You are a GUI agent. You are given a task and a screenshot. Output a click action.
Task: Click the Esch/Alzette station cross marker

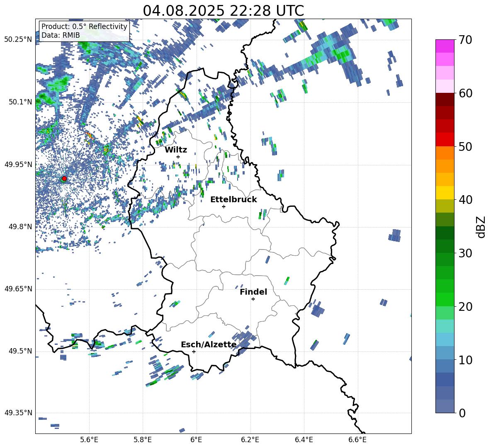click(194, 351)
